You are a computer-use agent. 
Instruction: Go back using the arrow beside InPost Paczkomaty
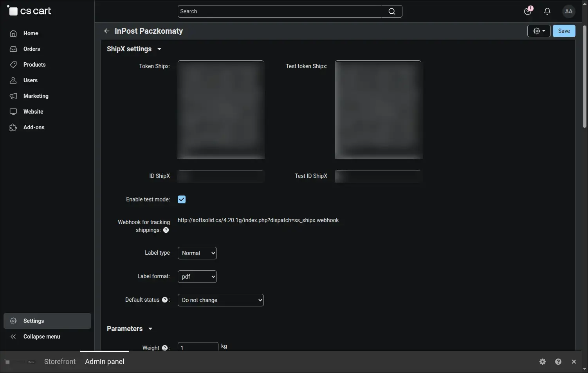(106, 31)
